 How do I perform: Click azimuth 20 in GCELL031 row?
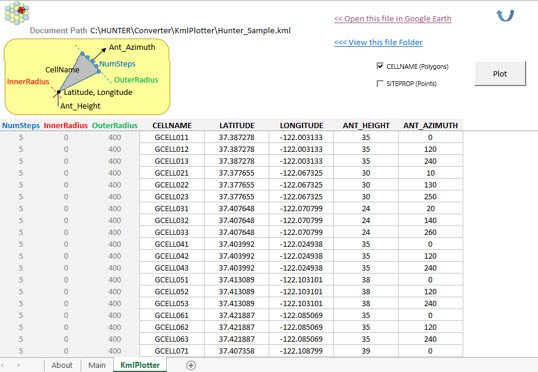430,209
